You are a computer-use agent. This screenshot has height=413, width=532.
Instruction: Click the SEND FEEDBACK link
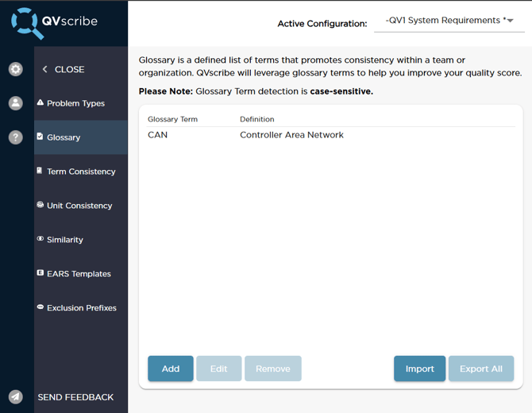(x=75, y=397)
